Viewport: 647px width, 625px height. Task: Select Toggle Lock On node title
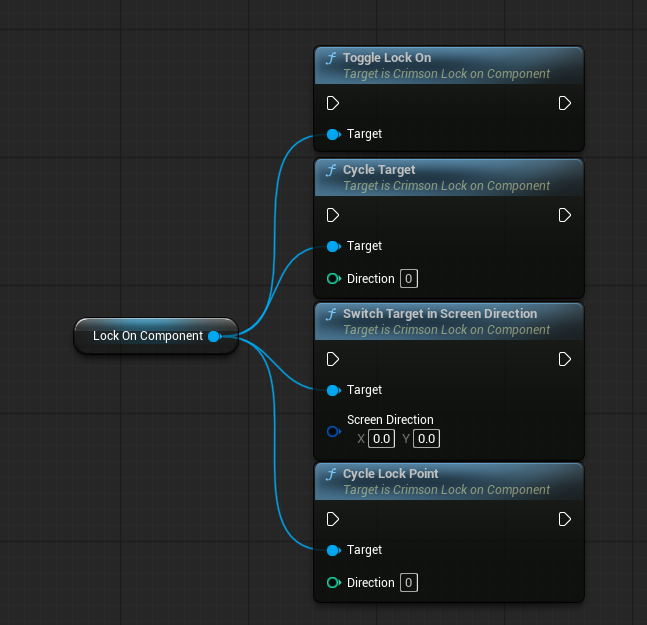387,58
